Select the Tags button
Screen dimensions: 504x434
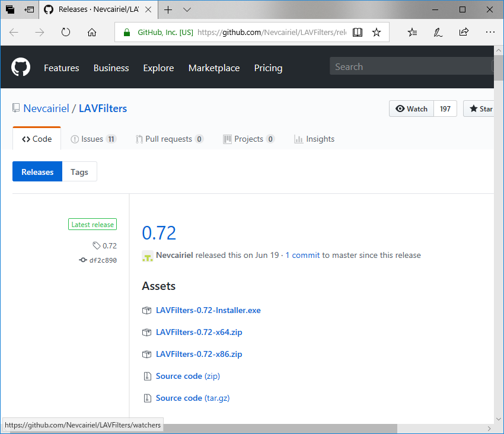click(x=79, y=172)
